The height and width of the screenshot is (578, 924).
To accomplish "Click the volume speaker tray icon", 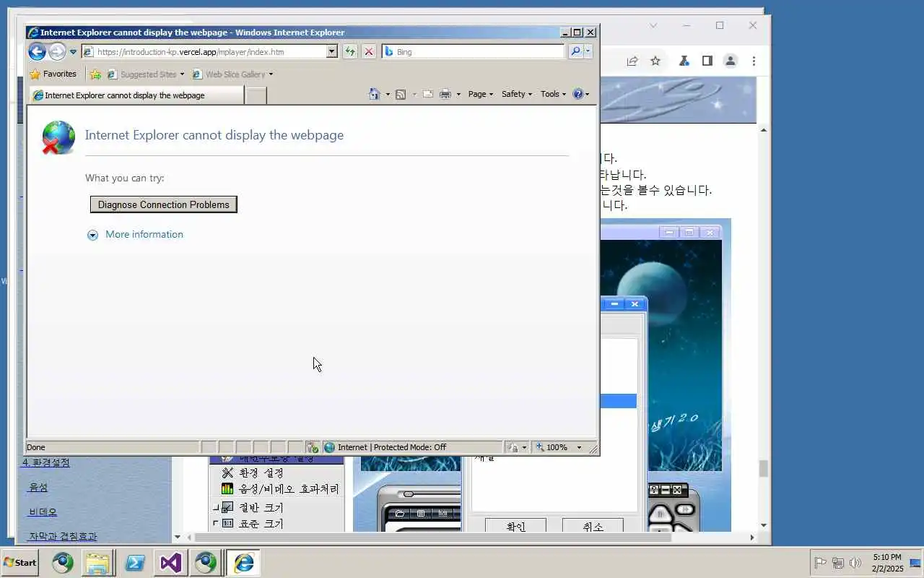I will click(856, 563).
